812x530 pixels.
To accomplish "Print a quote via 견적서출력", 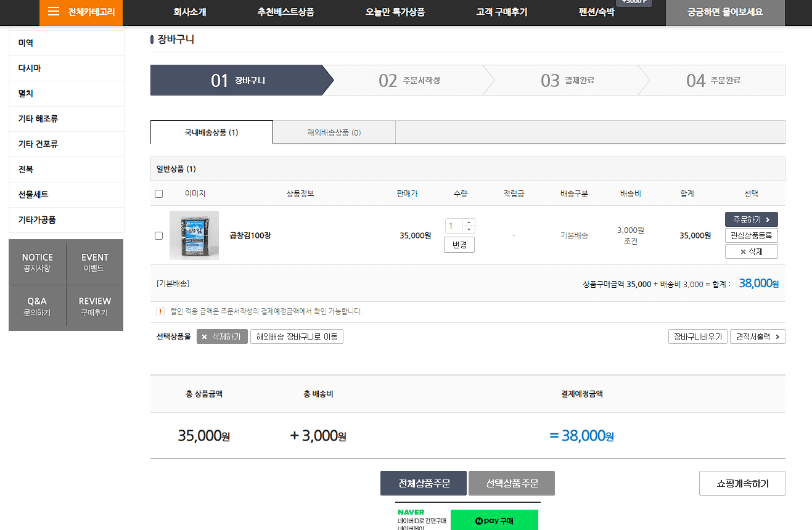I will click(x=757, y=336).
